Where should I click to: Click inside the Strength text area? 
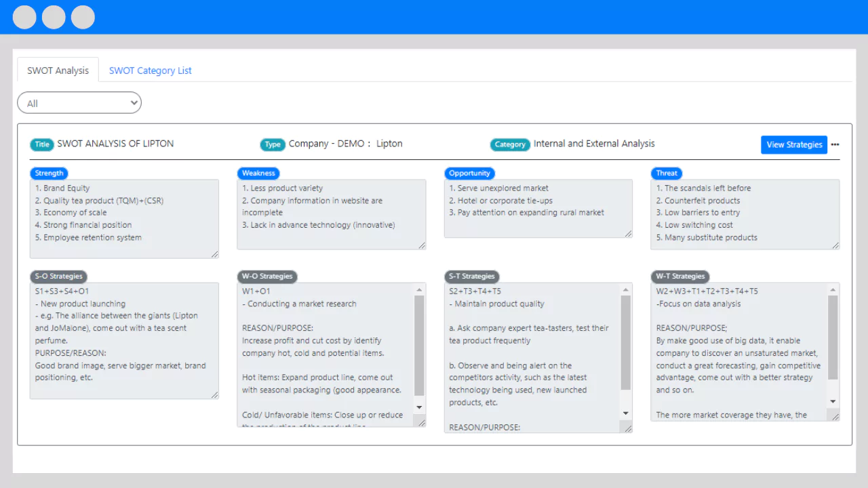(x=125, y=218)
